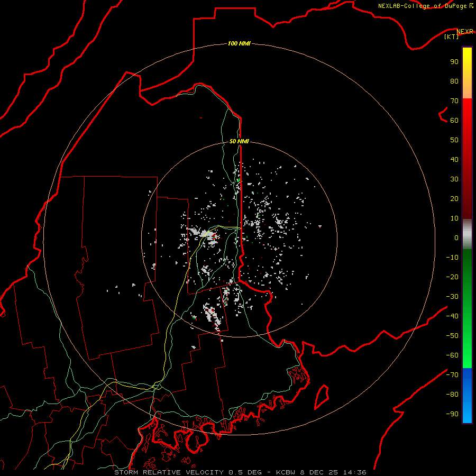Click the 70 value on the velocity scale

[454, 101]
